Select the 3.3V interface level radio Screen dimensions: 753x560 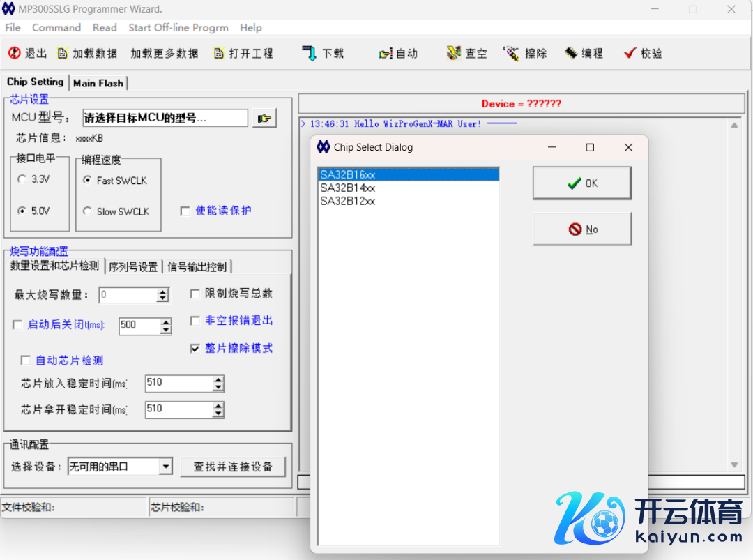point(22,179)
